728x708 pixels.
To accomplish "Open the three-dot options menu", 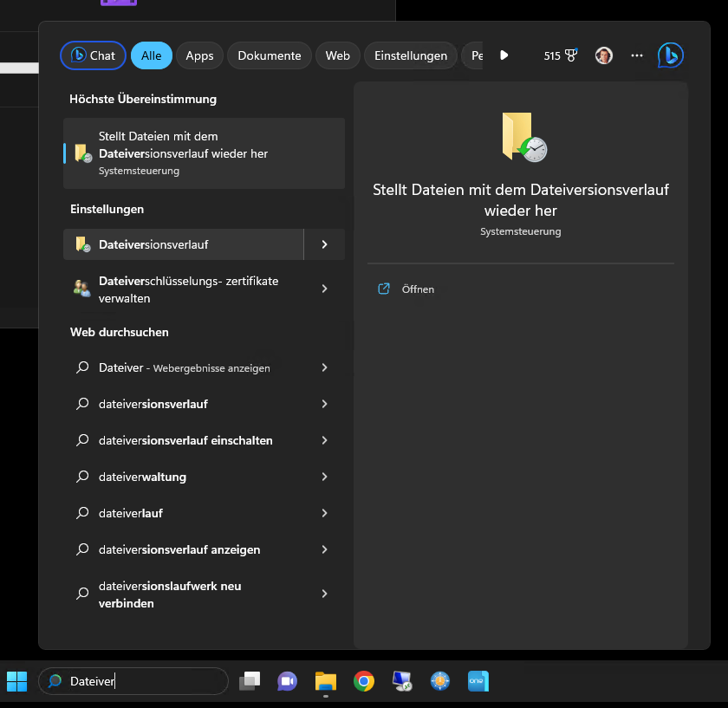I will tap(637, 55).
